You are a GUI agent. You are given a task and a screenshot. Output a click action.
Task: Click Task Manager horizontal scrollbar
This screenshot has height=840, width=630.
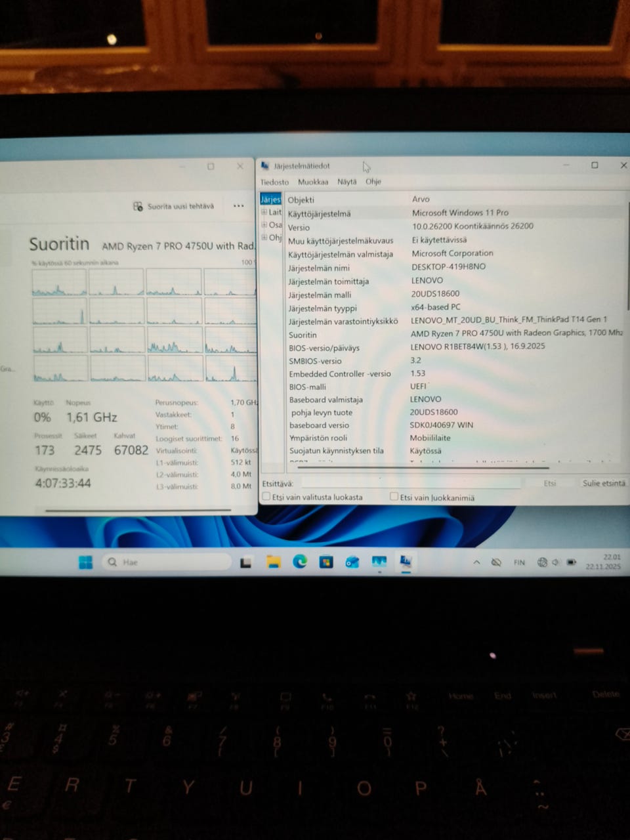click(x=138, y=510)
